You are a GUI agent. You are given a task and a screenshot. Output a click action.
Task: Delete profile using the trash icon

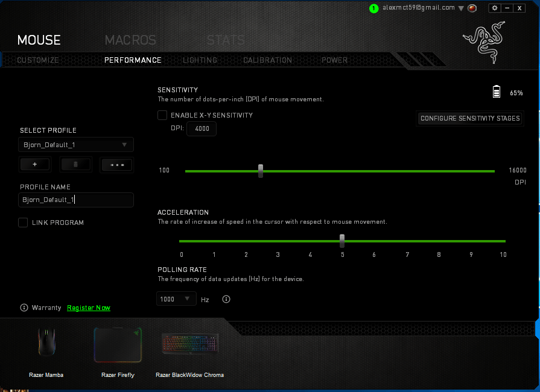[x=76, y=165]
